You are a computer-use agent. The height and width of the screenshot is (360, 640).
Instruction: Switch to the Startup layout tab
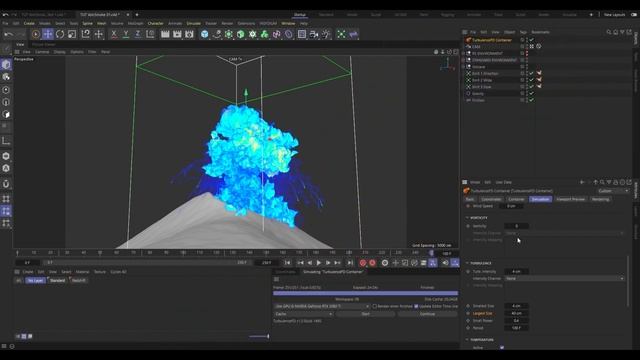click(300, 14)
